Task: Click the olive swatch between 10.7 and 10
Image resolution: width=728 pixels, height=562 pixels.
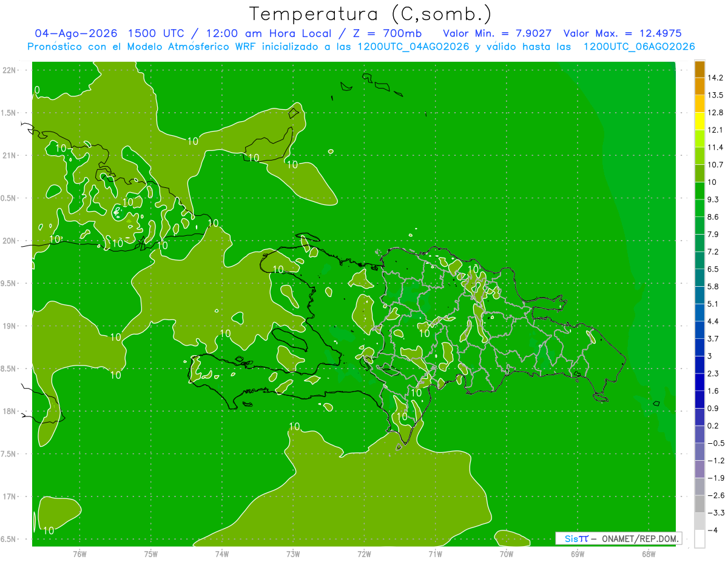Action: (699, 173)
